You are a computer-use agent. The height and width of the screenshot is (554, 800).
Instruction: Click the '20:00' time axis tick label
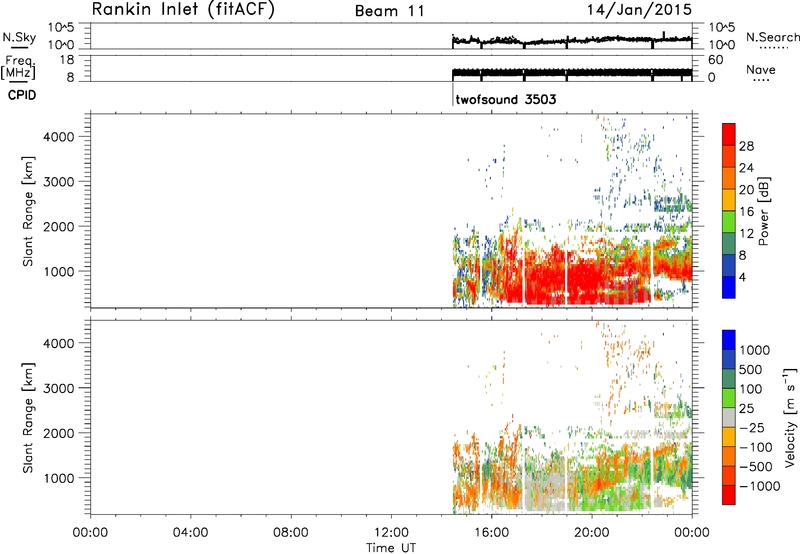point(592,533)
